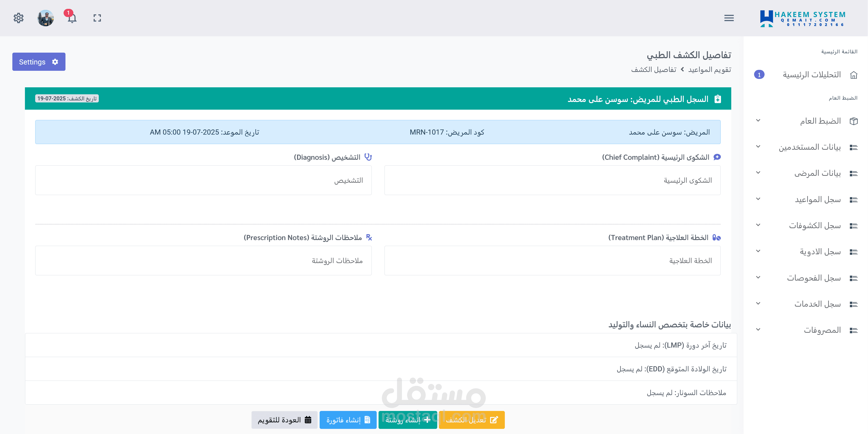Click the list icon beside سجل المواعيد

pyautogui.click(x=854, y=200)
